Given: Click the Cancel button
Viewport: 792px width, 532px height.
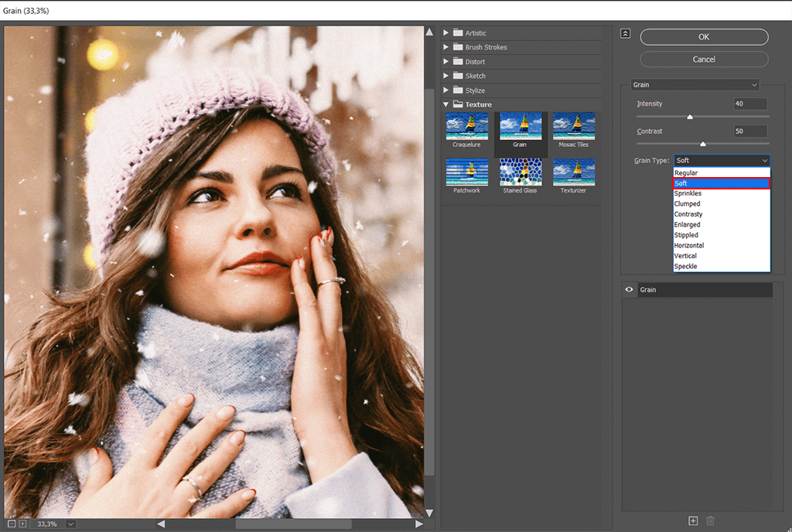Looking at the screenshot, I should click(x=704, y=59).
